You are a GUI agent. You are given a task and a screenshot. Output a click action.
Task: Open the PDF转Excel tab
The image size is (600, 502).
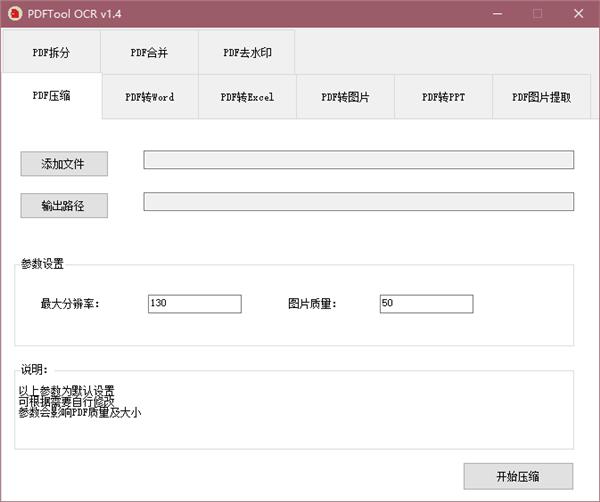[247, 97]
